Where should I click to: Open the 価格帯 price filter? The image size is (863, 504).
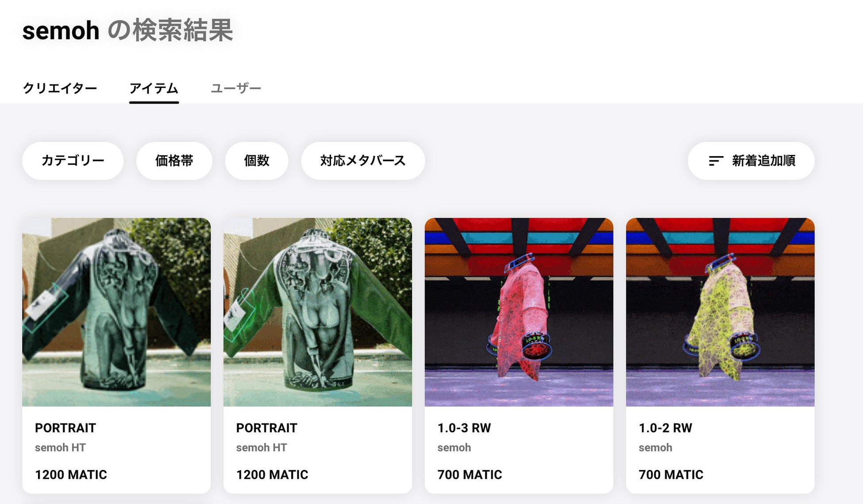click(174, 161)
